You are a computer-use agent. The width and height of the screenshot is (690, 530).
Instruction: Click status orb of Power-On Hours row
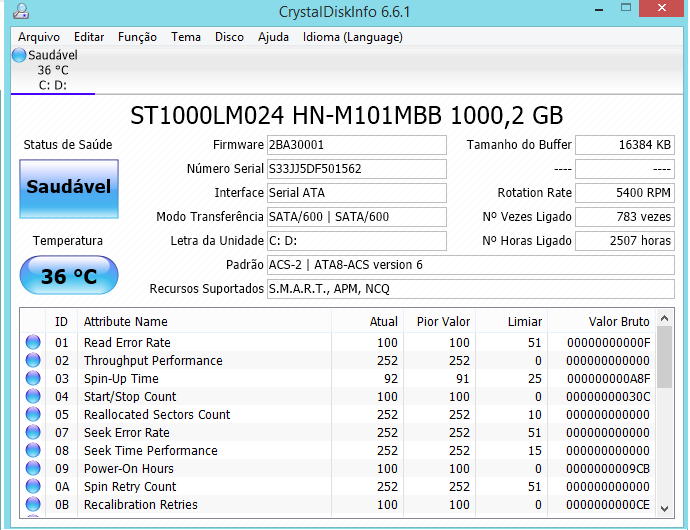33,469
